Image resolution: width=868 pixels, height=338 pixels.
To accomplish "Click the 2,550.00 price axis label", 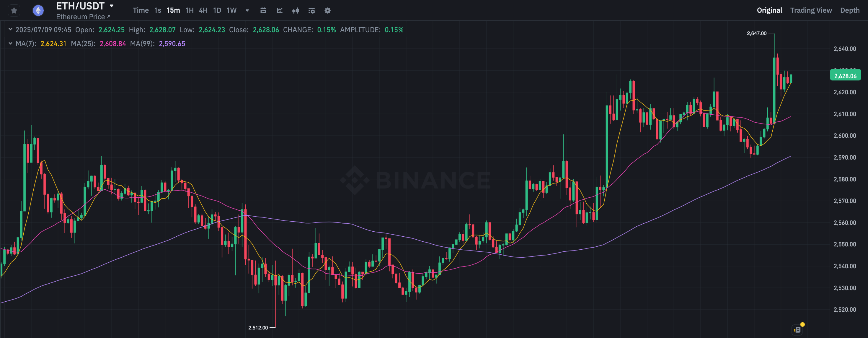I will [844, 244].
